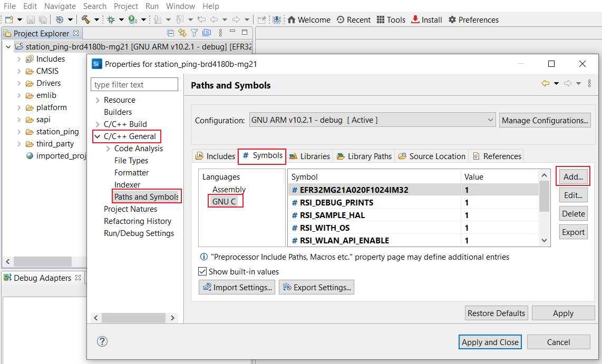Click the Recent icon in the toolbar

(353, 19)
